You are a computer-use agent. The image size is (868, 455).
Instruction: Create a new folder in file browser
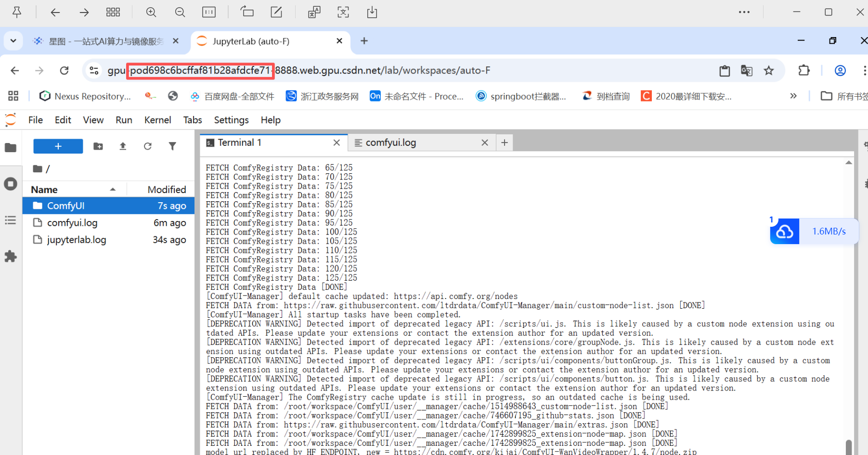click(x=98, y=146)
